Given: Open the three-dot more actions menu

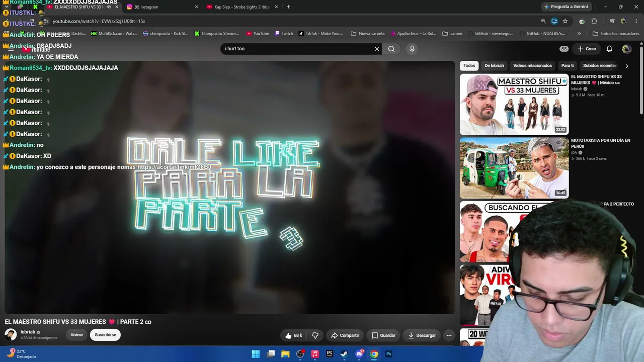Looking at the screenshot, I should (449, 335).
